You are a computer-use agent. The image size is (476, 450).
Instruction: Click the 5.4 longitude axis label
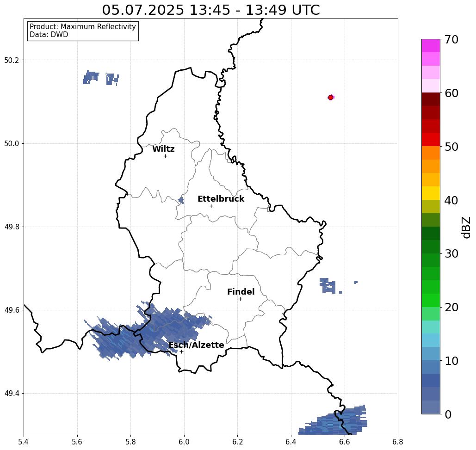24,442
